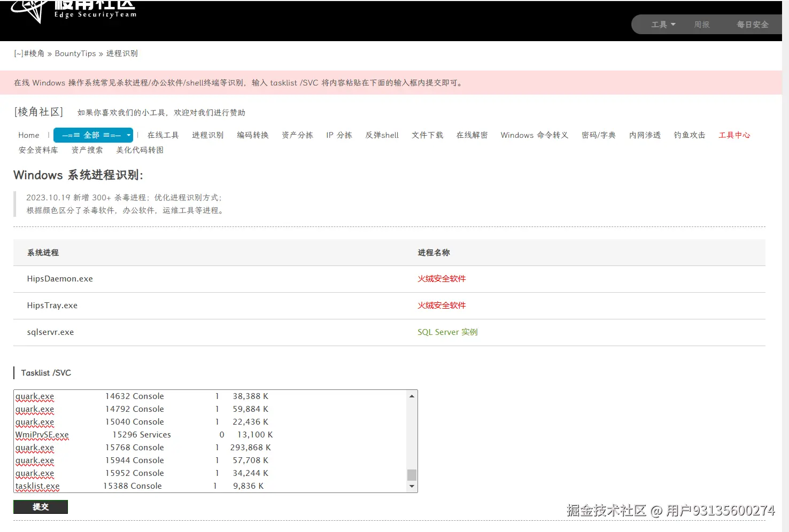The width and height of the screenshot is (789, 532).
Task: Select the HipsDaemon.exe process cell
Action: 60,279
